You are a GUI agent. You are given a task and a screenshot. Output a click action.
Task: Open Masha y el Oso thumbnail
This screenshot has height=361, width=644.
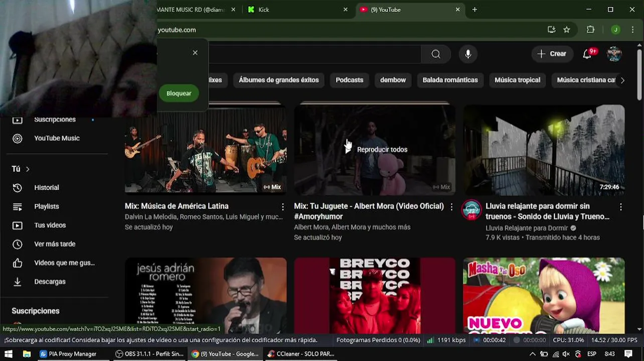click(544, 296)
